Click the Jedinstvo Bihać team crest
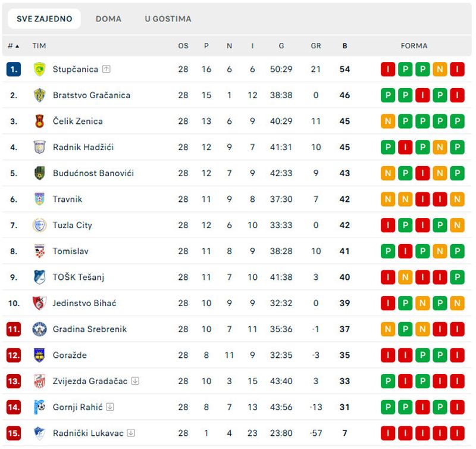The height and width of the screenshot is (449, 476). 39,303
